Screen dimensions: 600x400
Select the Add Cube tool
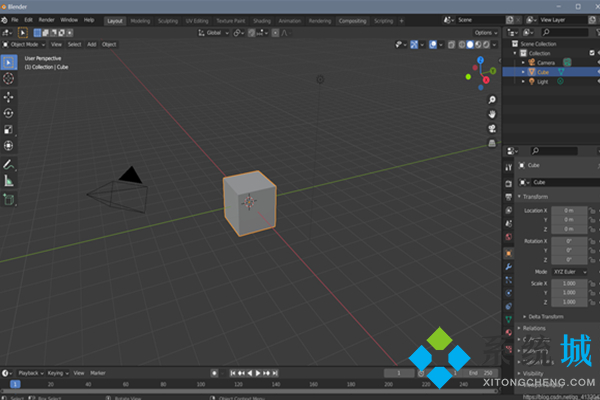click(8, 199)
